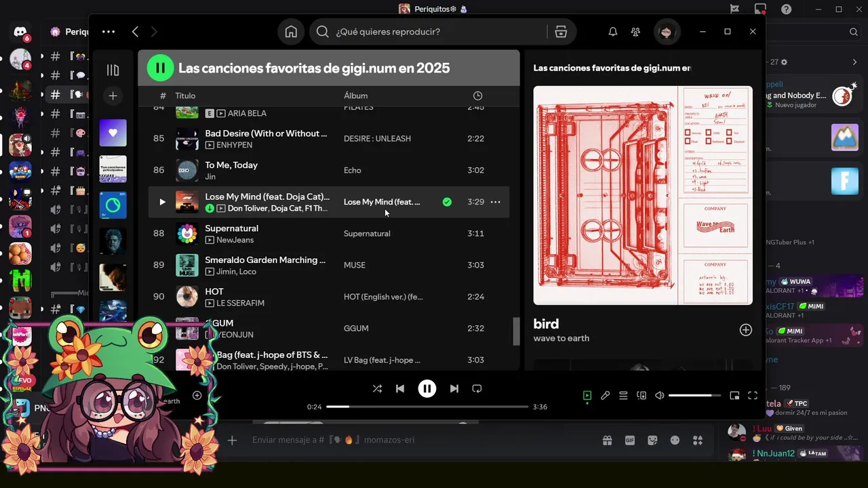Open Discord help question mark
Screen dimensions: 868x488
[x=786, y=9]
